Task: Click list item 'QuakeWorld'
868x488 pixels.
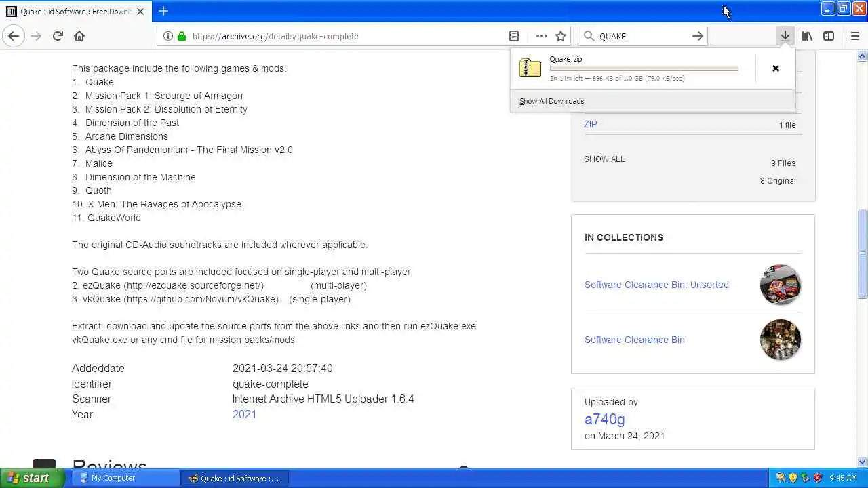Action: coord(114,218)
